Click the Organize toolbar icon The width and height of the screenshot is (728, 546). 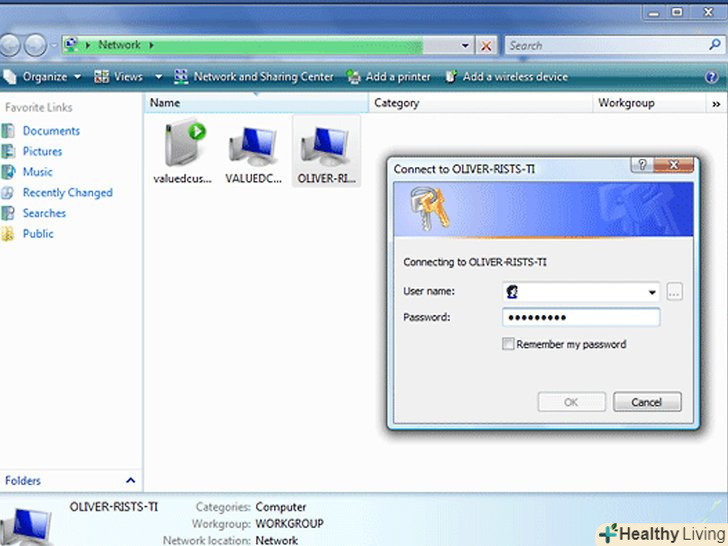10,77
